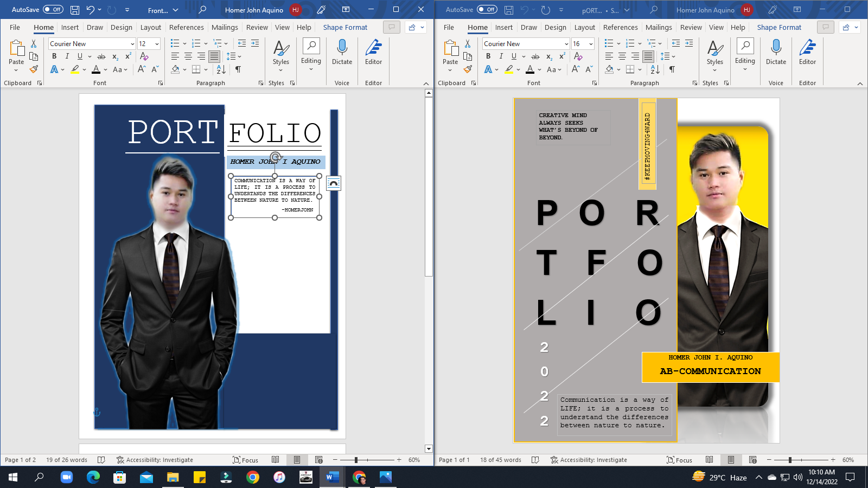The width and height of the screenshot is (868, 488).
Task: Click '19 of 26 words' word count
Action: click(x=67, y=460)
